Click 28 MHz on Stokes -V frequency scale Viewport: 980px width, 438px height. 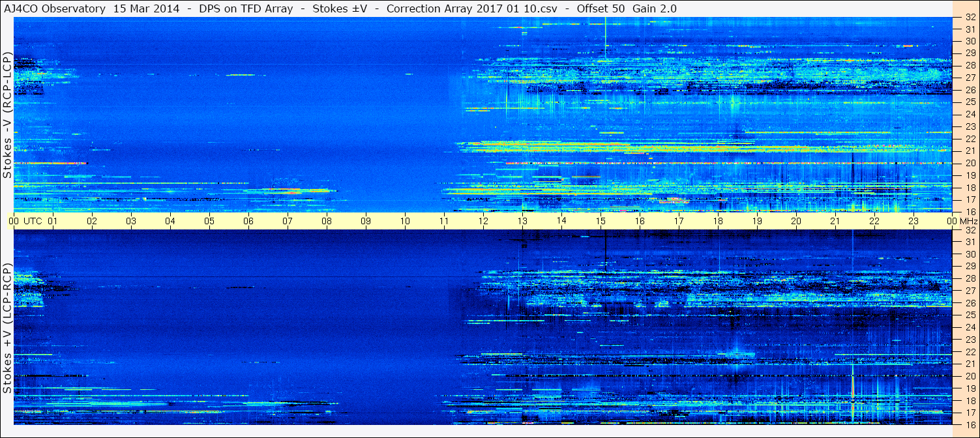(970, 65)
